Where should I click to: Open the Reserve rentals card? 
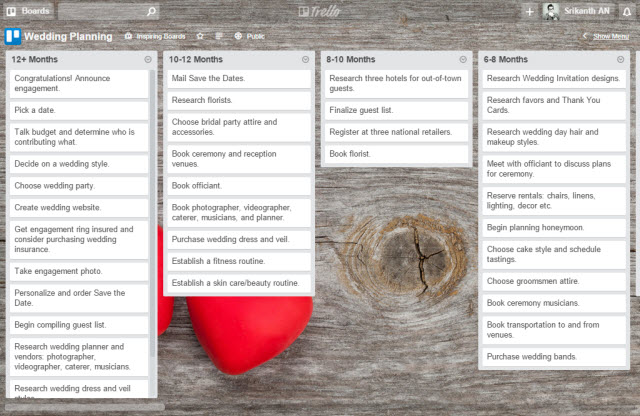pyautogui.click(x=554, y=201)
